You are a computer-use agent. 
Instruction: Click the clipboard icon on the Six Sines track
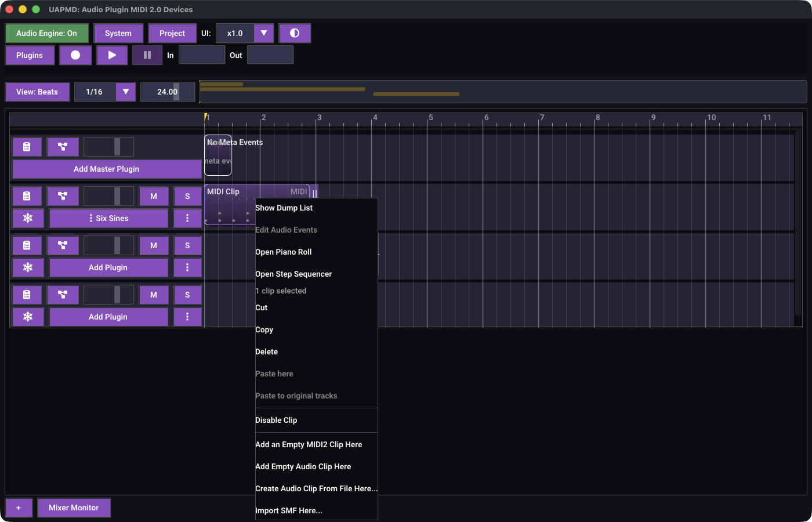tap(27, 196)
